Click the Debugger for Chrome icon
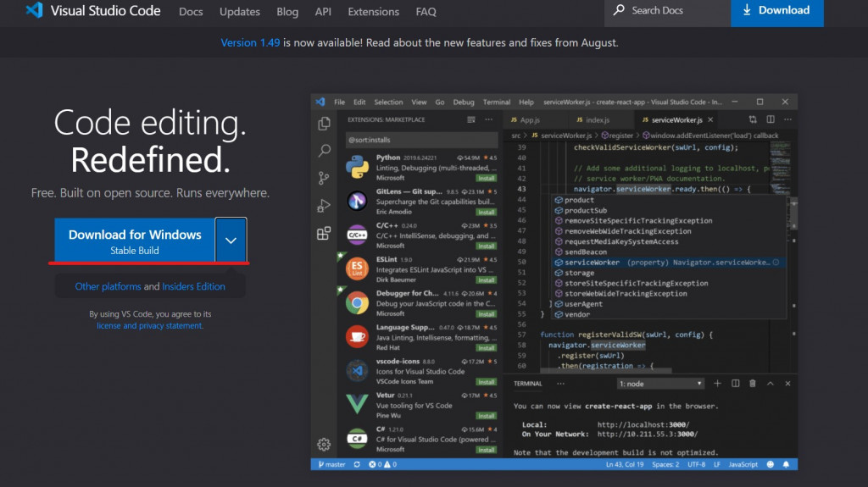Viewport: 868px width, 487px height. [357, 302]
